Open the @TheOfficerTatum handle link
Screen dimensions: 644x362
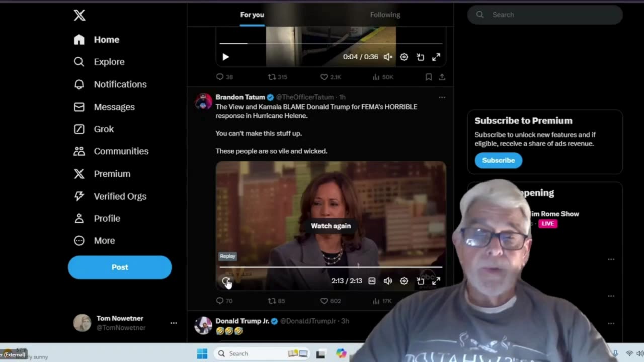(x=305, y=97)
